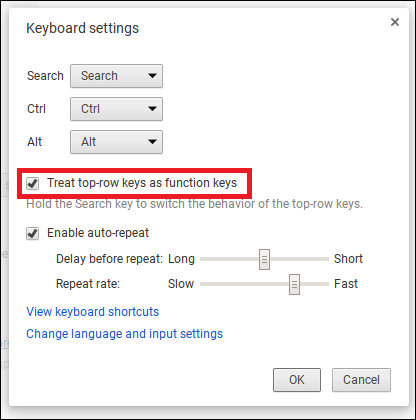Confirm settings with the OK button
Viewport: 416px width, 420px height.
[297, 380]
